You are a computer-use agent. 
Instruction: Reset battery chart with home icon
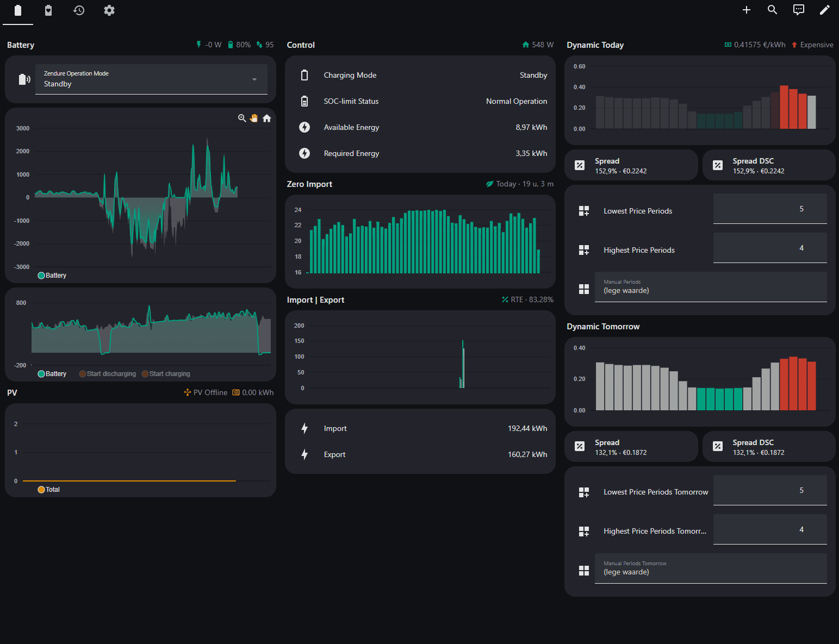pyautogui.click(x=266, y=118)
